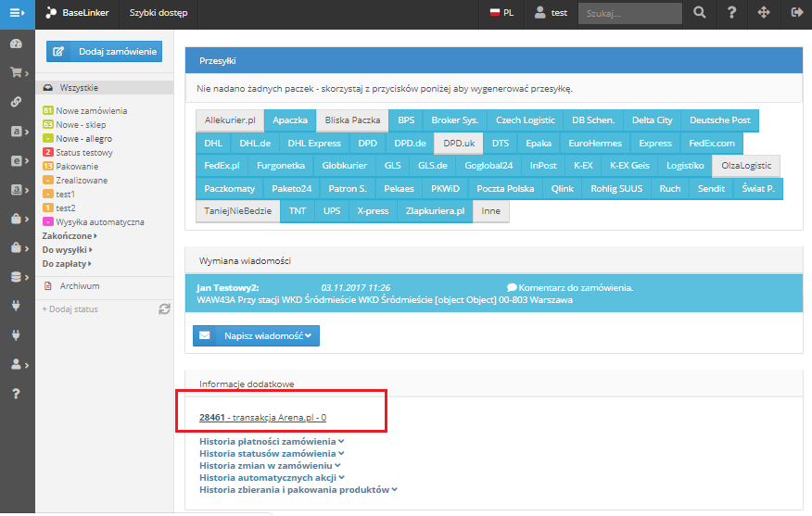The height and width of the screenshot is (516, 812).
Task: Click the Inne shipping button
Action: coord(491,211)
